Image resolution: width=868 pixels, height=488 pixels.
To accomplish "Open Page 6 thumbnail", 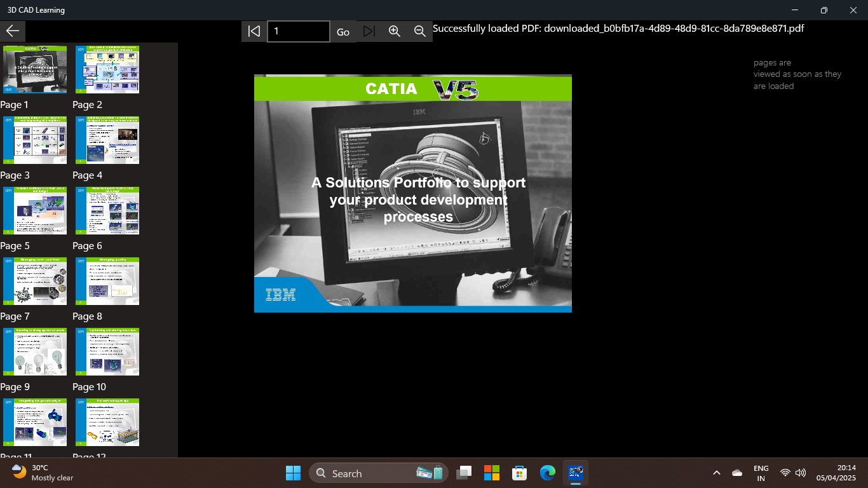I will [107, 210].
